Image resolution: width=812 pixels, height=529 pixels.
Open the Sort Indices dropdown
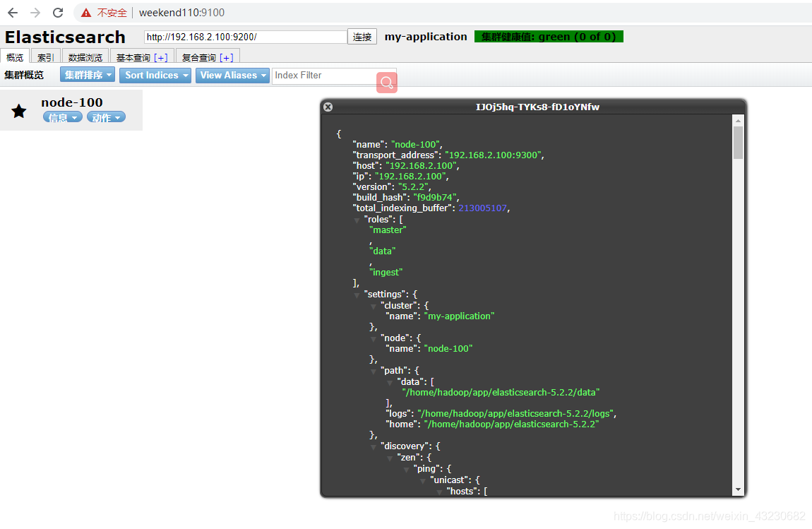[x=155, y=75]
